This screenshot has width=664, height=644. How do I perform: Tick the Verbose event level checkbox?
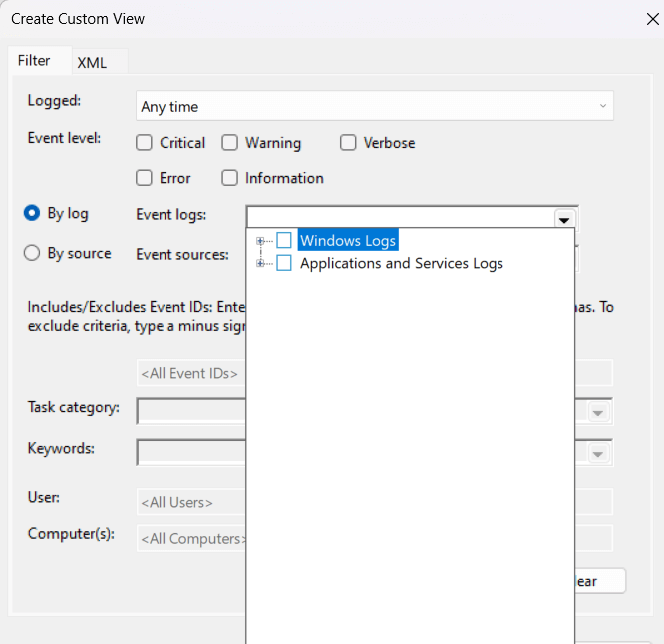pos(348,143)
